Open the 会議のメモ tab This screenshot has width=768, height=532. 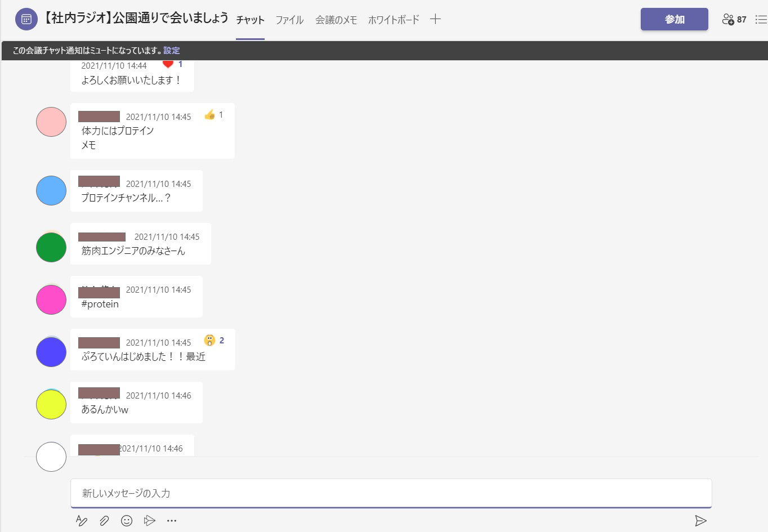[336, 20]
